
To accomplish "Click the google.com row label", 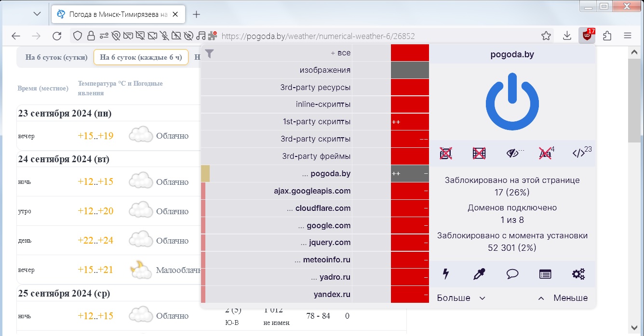I will [x=324, y=226].
